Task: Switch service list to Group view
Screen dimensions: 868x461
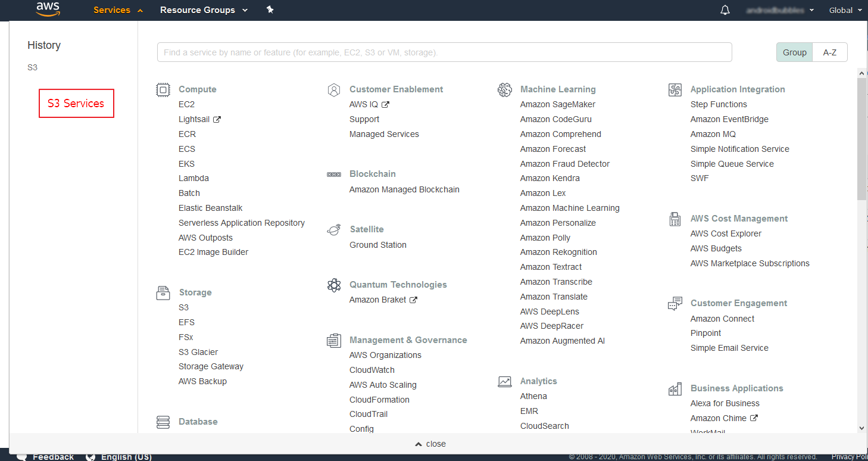Action: pos(794,52)
